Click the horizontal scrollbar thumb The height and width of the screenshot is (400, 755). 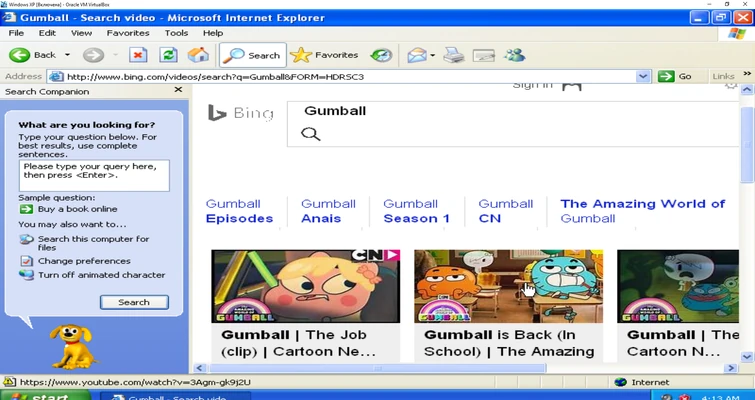378,368
